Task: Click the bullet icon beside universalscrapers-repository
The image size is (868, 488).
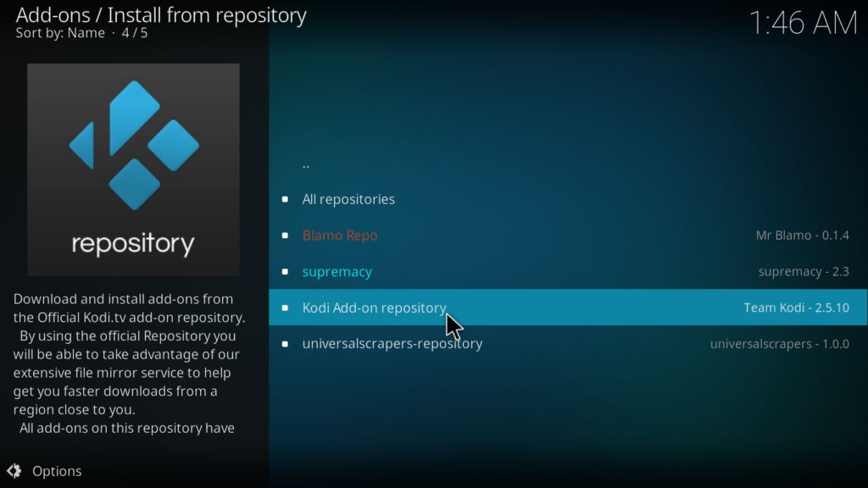Action: point(285,344)
